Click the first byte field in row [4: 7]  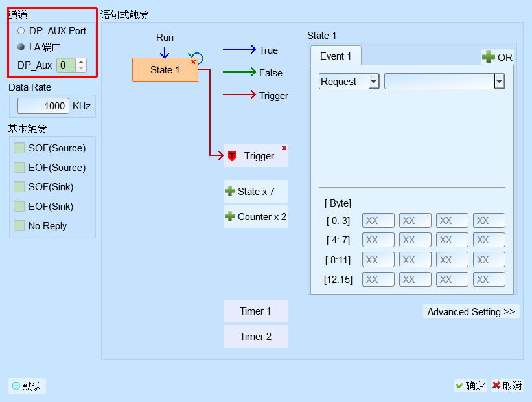(378, 240)
